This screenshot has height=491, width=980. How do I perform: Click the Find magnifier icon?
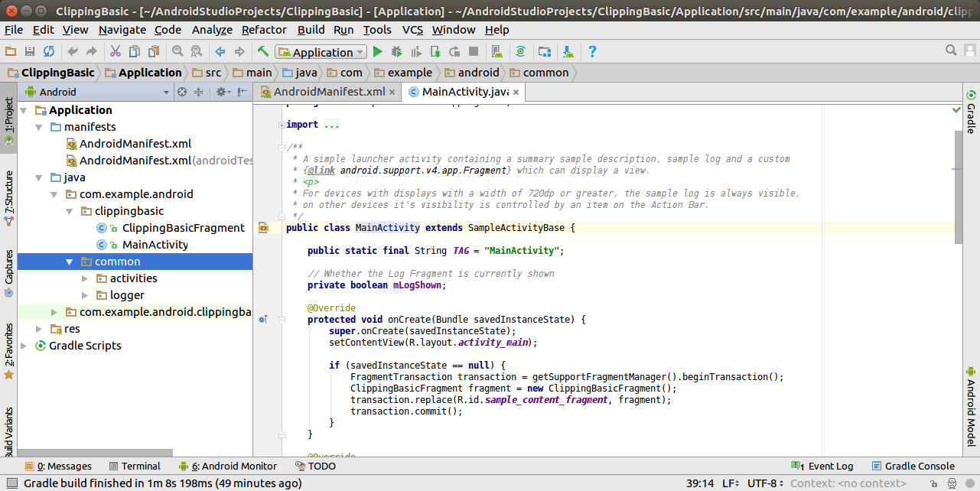pos(177,51)
